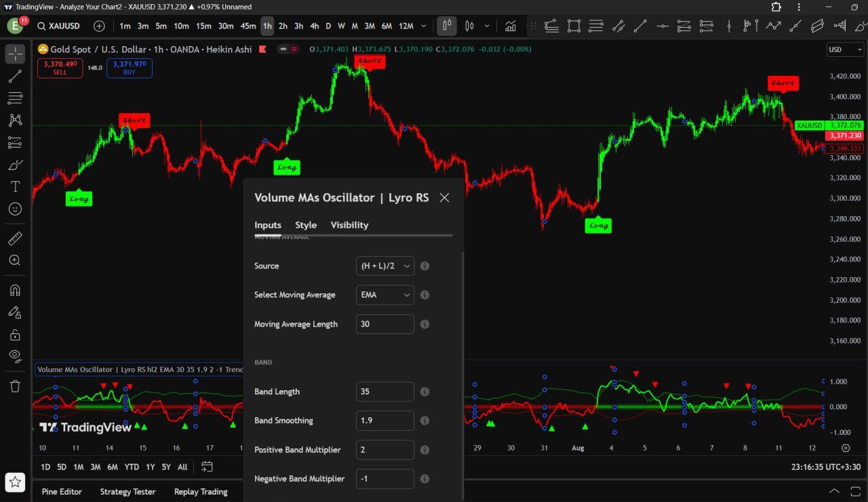Toggle lock all drawings

click(15, 335)
